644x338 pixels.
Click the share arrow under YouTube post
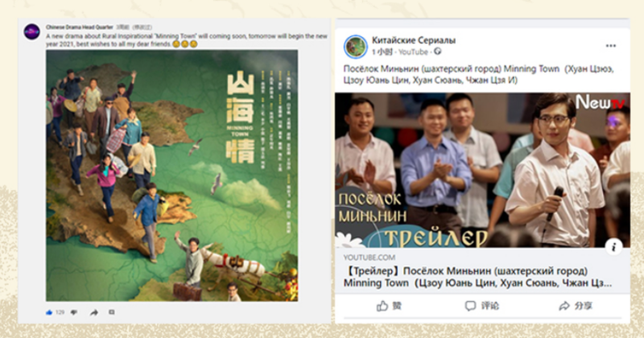pyautogui.click(x=94, y=312)
